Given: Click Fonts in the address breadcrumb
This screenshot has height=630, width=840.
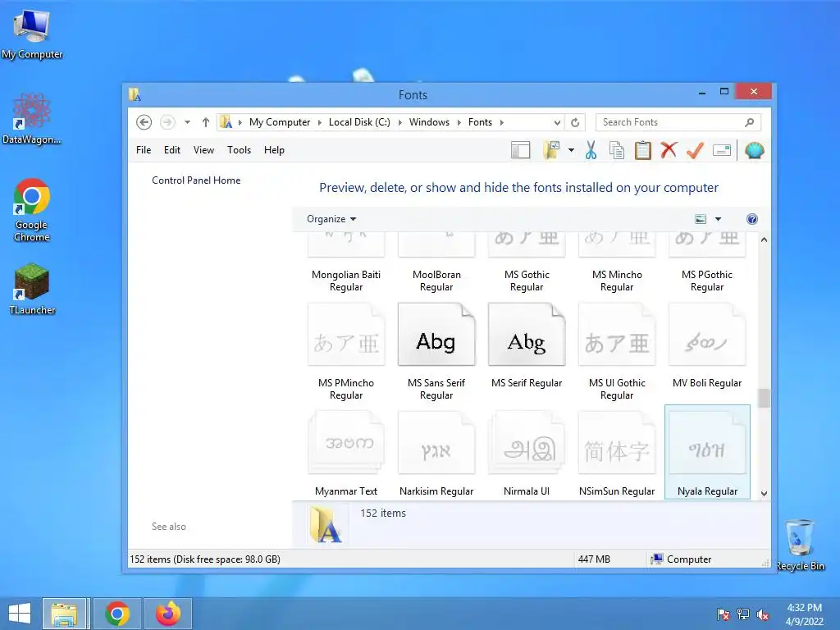Looking at the screenshot, I should coord(480,123).
